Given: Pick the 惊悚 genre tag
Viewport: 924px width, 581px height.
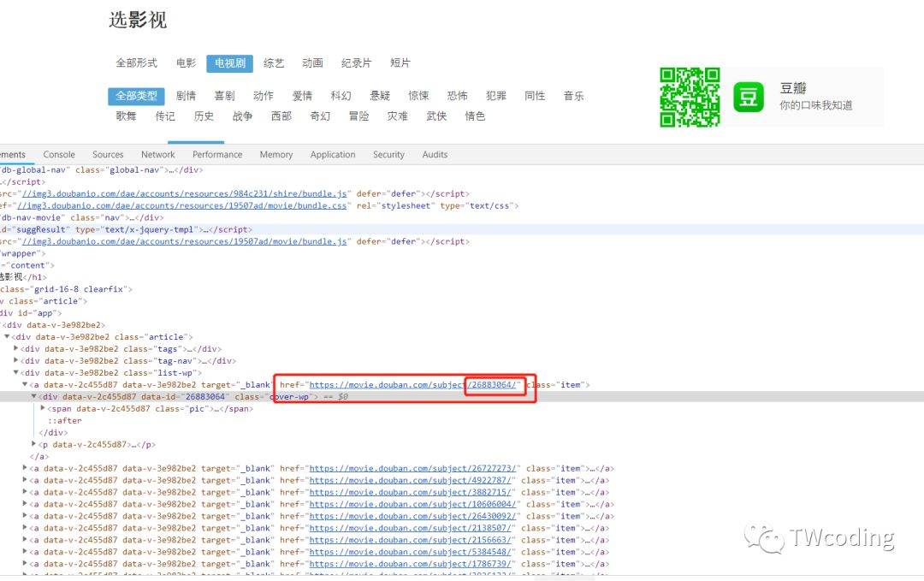Looking at the screenshot, I should [419, 96].
